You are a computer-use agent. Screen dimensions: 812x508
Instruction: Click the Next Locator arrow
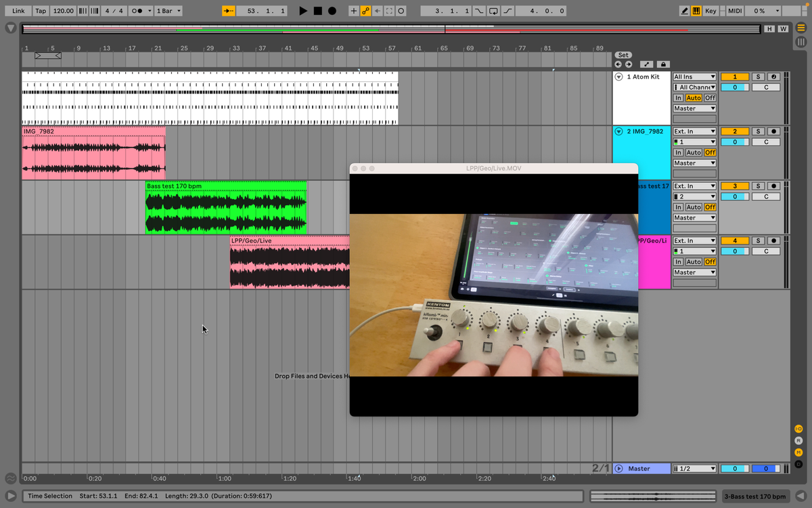click(629, 64)
